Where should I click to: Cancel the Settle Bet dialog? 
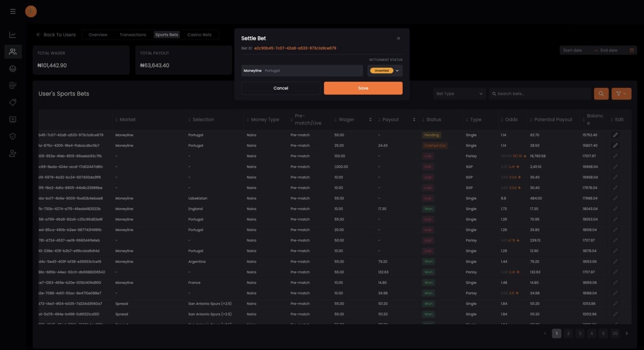click(x=281, y=88)
